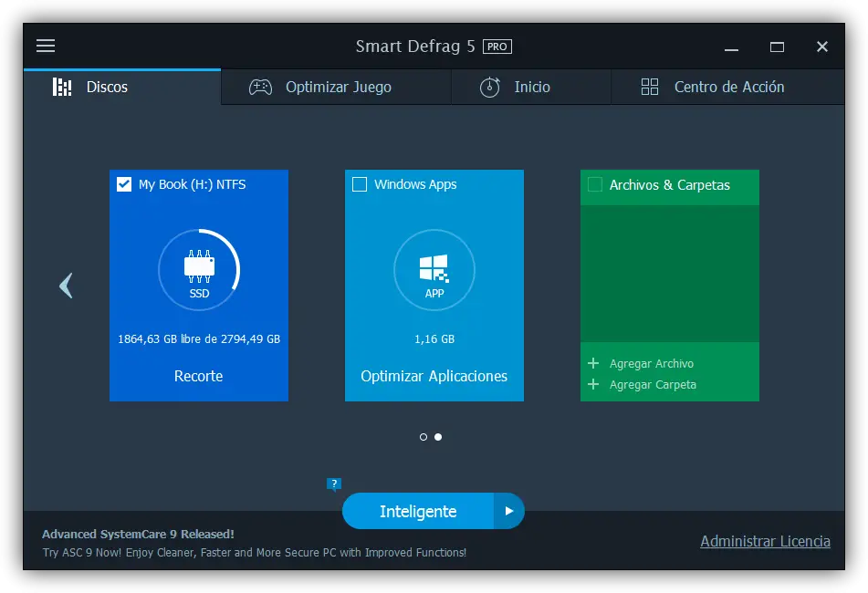Enable the Windows Apps checkbox

click(x=360, y=184)
